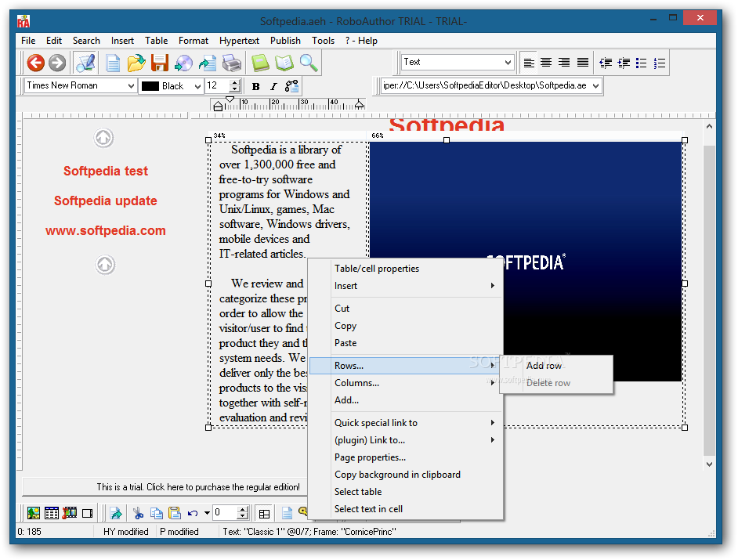This screenshot has height=560, width=738.
Task: Toggle italic formatting
Action: pyautogui.click(x=273, y=86)
